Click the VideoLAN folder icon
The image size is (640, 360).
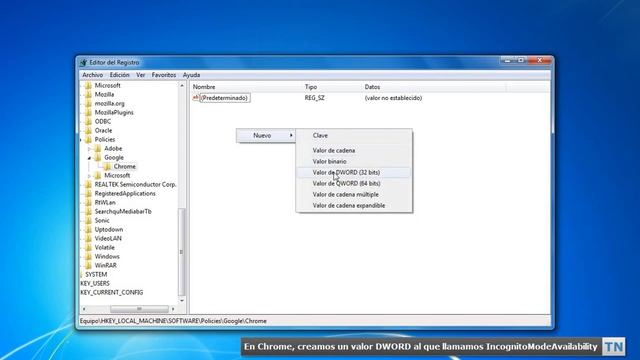88,238
